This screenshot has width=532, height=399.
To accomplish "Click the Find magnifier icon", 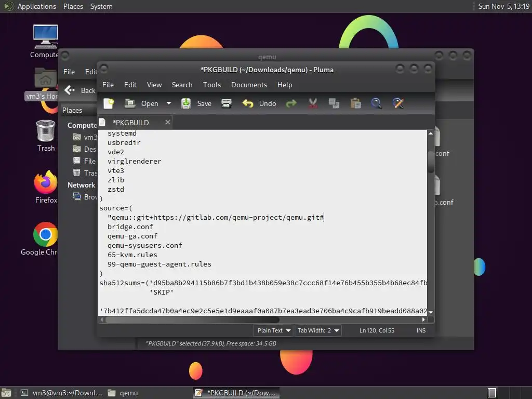I will pos(376,103).
